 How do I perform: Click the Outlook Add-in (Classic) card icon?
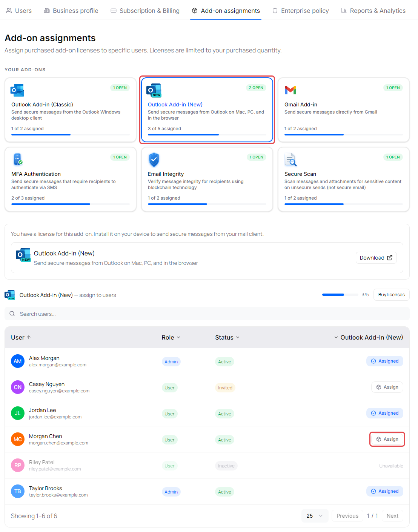[18, 90]
